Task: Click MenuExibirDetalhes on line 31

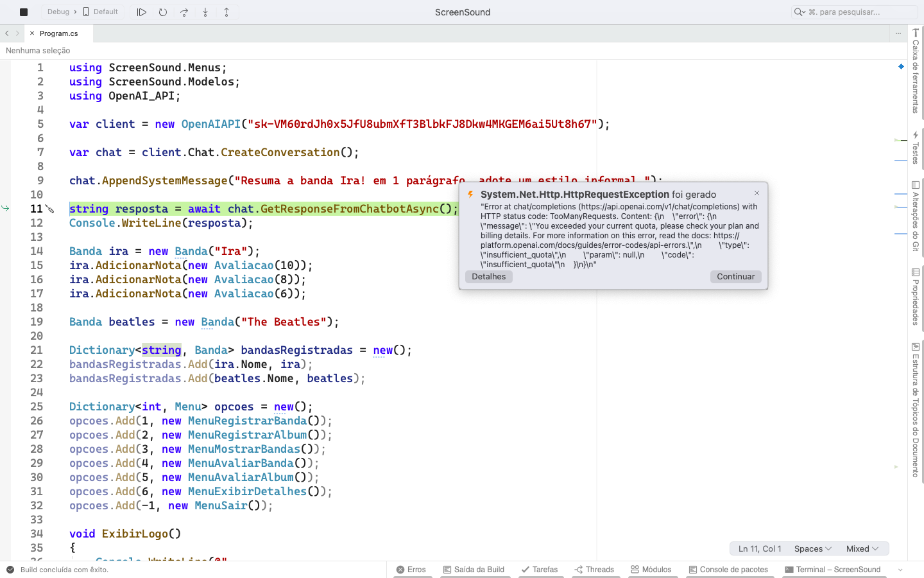Action: (248, 491)
